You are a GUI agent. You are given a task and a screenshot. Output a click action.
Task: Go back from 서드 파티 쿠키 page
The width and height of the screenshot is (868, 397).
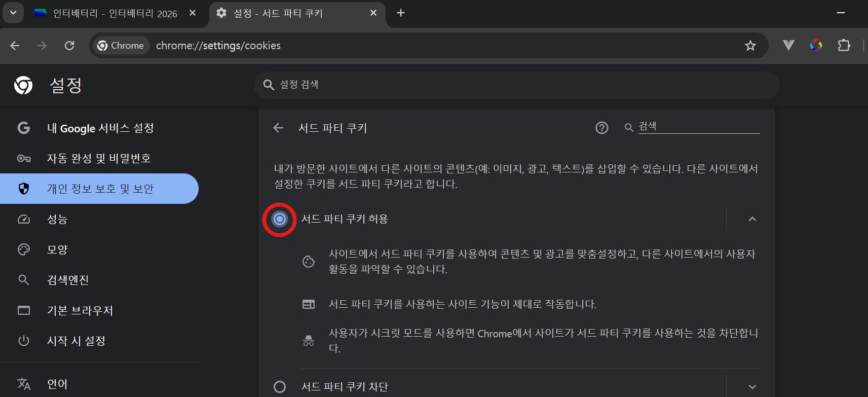coord(278,128)
